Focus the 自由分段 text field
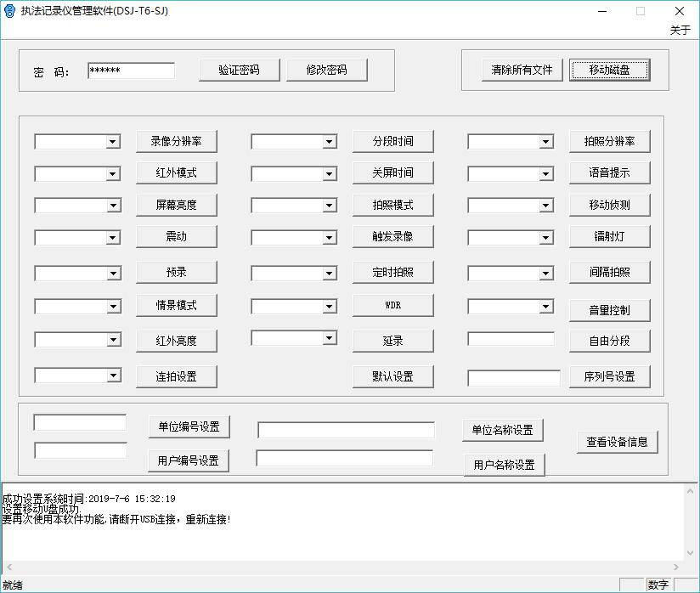 click(511, 339)
